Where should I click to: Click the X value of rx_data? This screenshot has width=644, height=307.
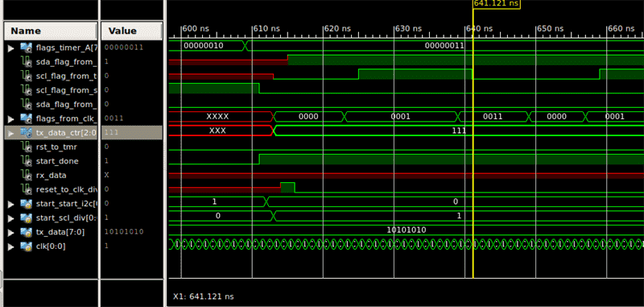point(107,175)
